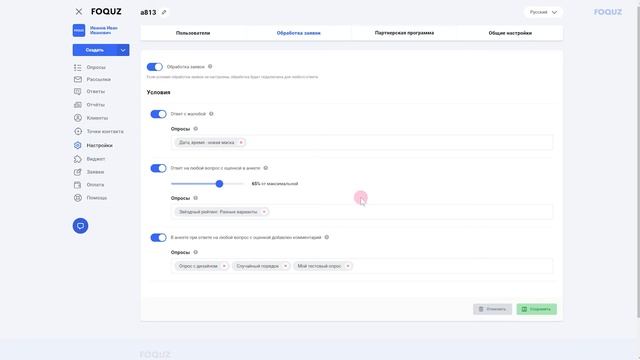Remove the Звёздный рейтинг Разные варианты tag
Screen dimensions: 640x360
coord(264,212)
